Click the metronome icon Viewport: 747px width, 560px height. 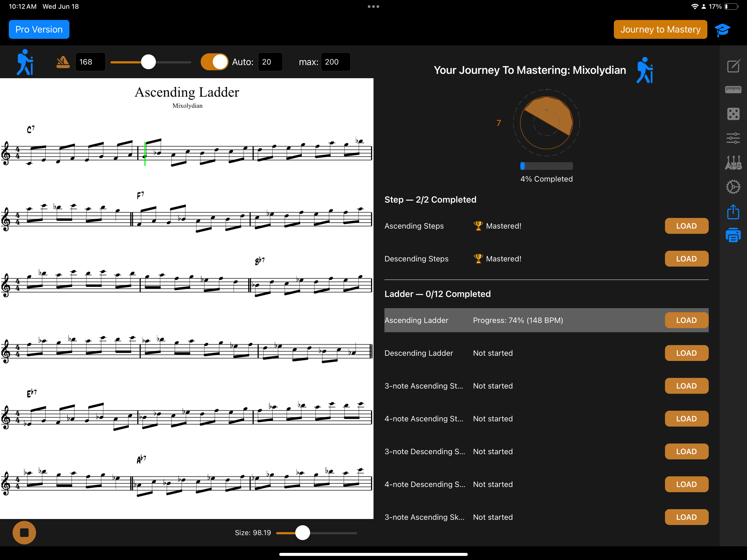click(x=63, y=62)
